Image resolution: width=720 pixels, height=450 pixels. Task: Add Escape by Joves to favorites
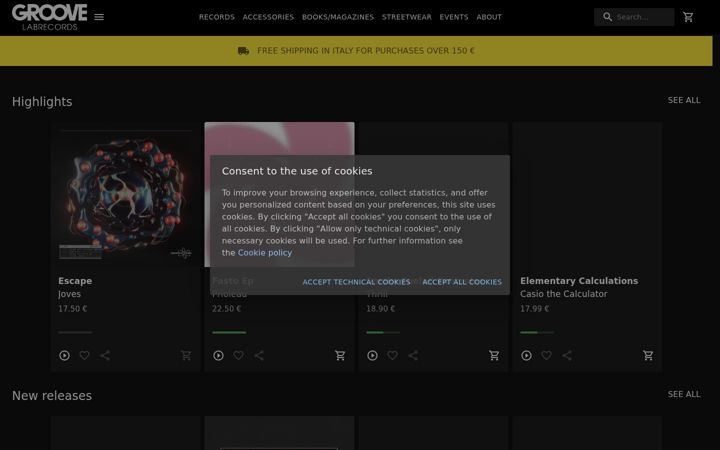pyautogui.click(x=84, y=355)
